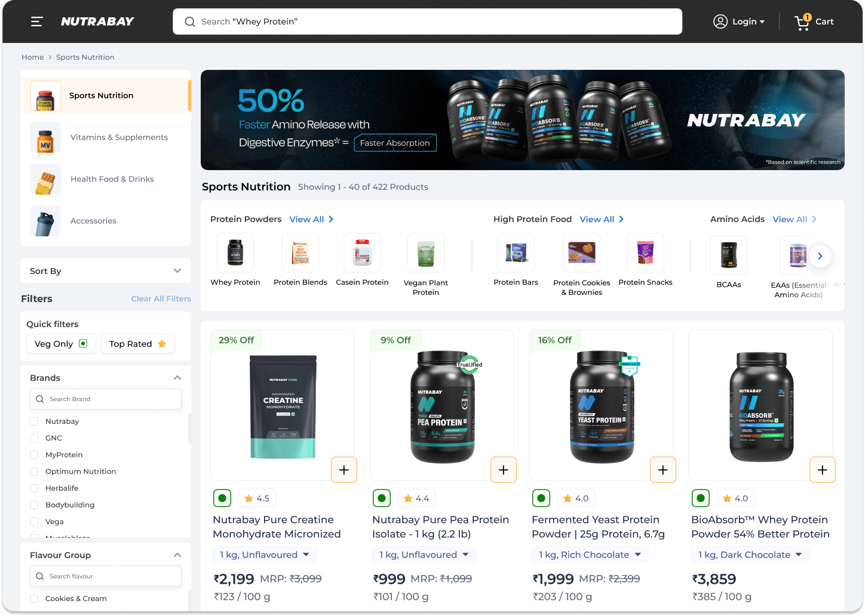This screenshot has height=616, width=865.
Task: Tick the MyProtein brand checkbox
Action: coord(34,455)
